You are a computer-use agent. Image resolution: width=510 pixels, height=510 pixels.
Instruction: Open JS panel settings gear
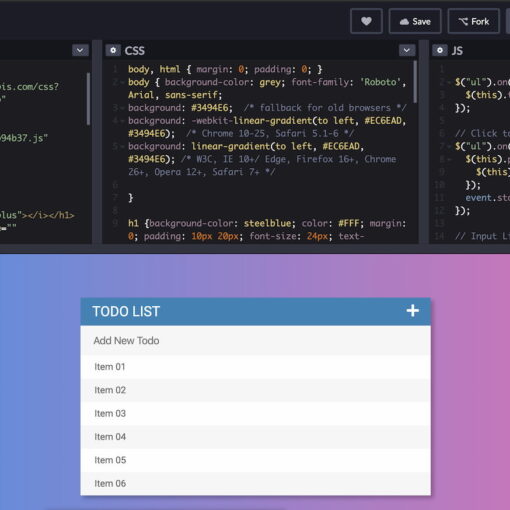[440, 50]
